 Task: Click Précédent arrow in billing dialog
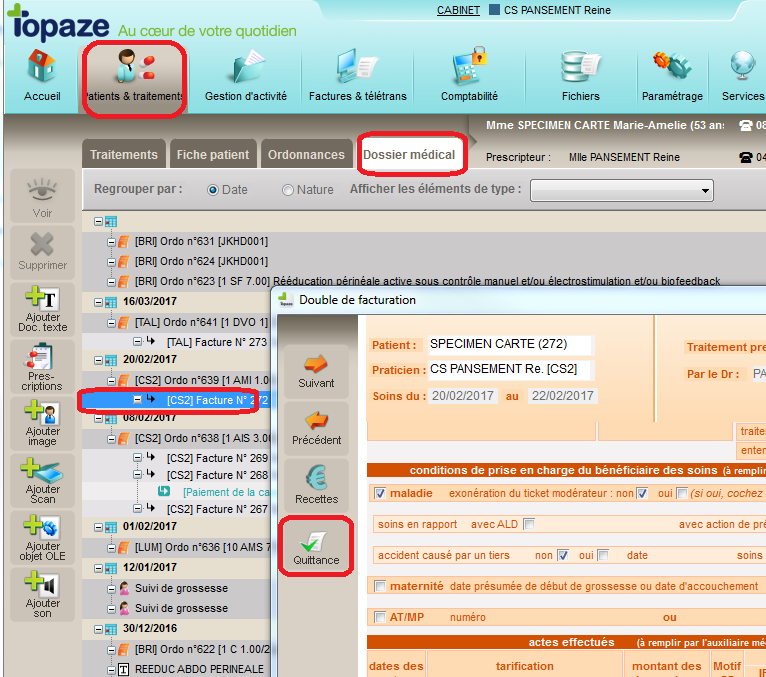[x=316, y=428]
